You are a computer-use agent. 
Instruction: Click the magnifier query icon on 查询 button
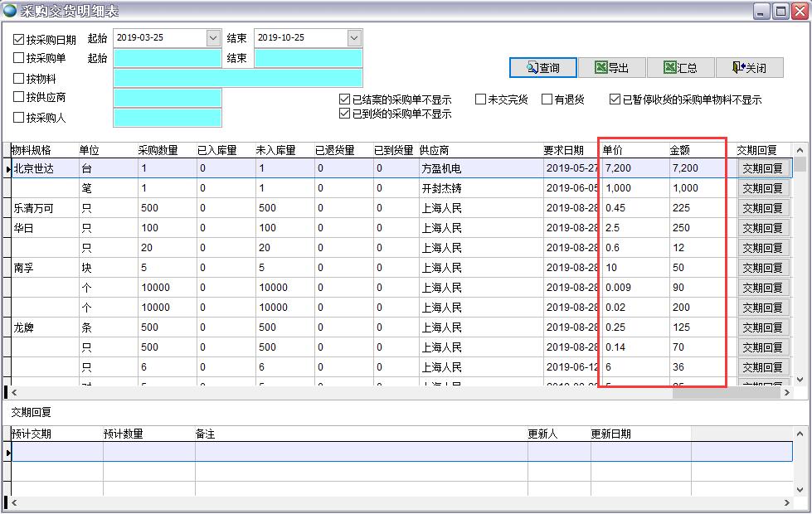pyautogui.click(x=531, y=67)
